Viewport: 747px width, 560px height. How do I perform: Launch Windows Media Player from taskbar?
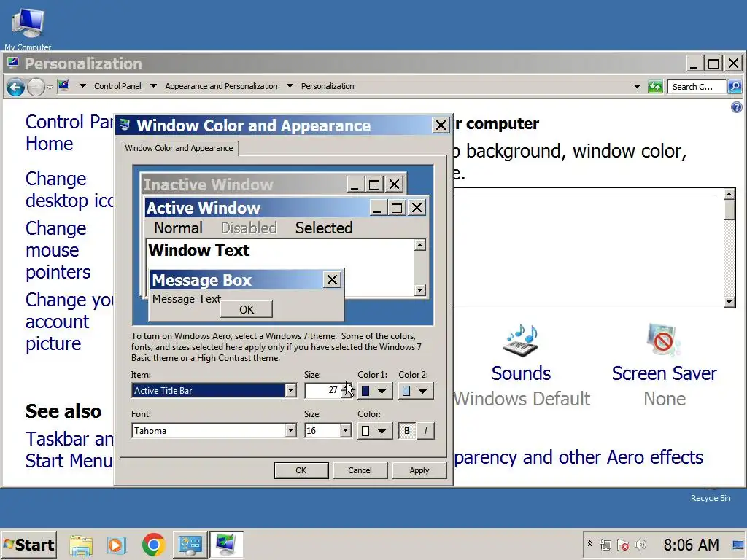116,544
